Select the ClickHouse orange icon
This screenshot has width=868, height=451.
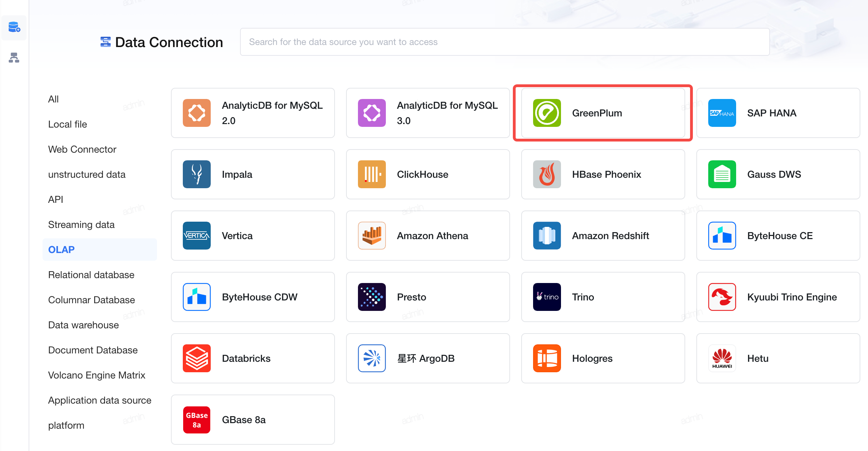pos(372,174)
